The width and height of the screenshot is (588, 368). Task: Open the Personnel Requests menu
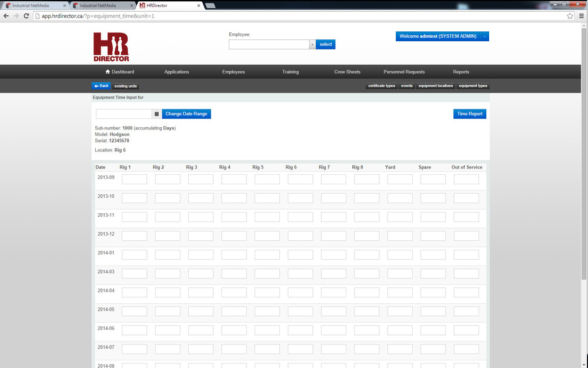[x=405, y=72]
